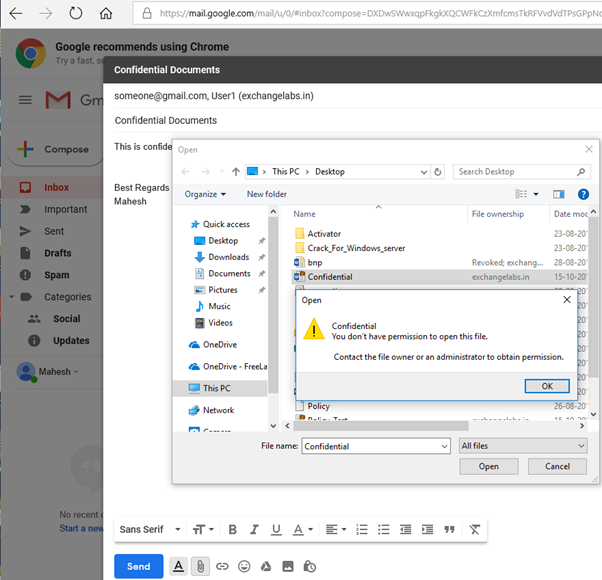Insert emoji icon in compose toolbar

[x=244, y=566]
